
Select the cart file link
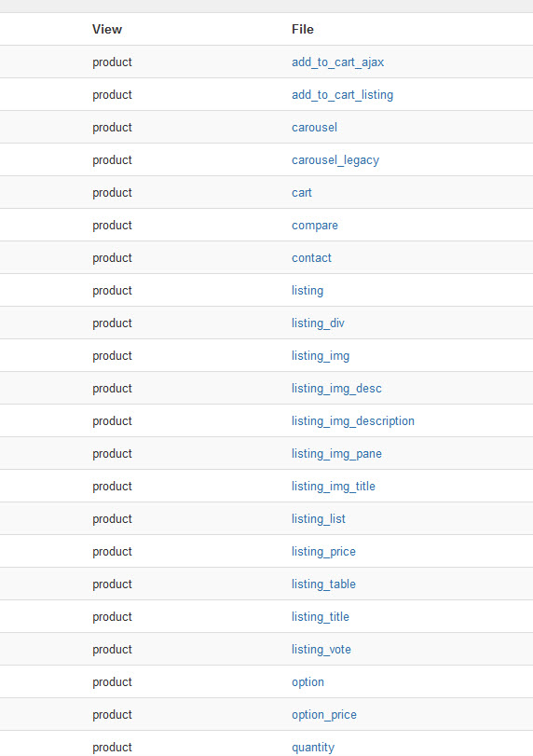point(302,193)
